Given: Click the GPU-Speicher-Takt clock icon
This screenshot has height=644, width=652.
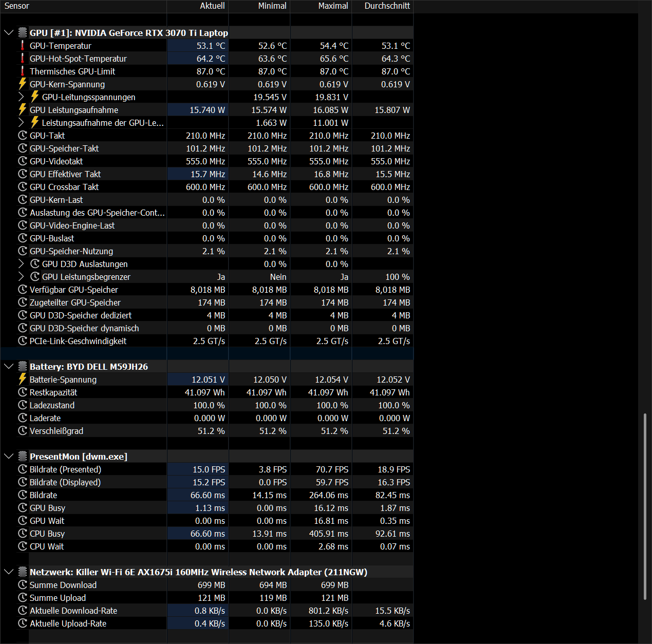Looking at the screenshot, I should pyautogui.click(x=23, y=148).
